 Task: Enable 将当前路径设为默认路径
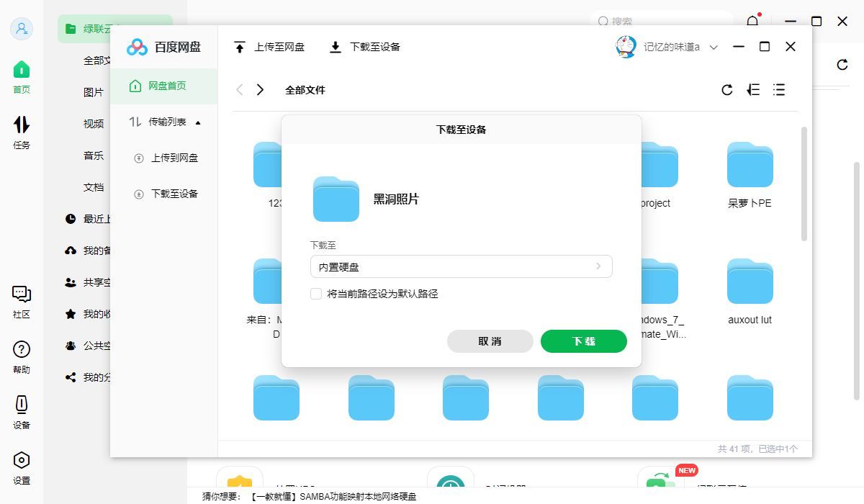pyautogui.click(x=315, y=294)
